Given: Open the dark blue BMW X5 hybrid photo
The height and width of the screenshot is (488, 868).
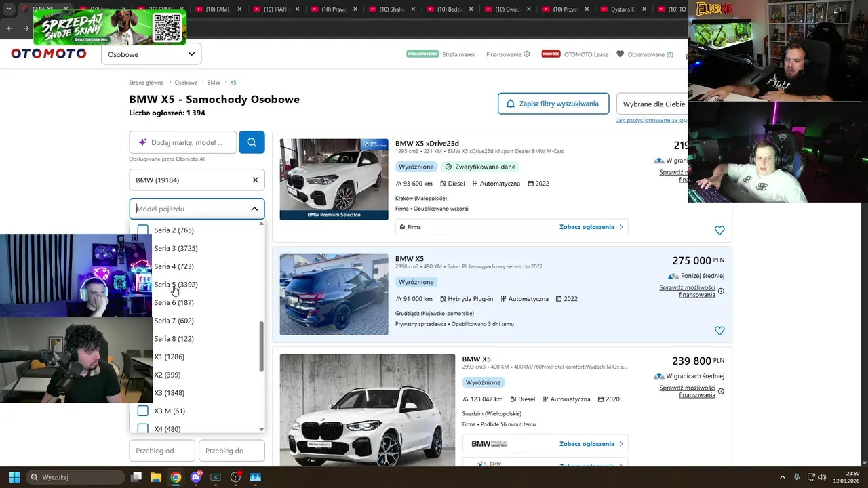Looking at the screenshot, I should [334, 294].
